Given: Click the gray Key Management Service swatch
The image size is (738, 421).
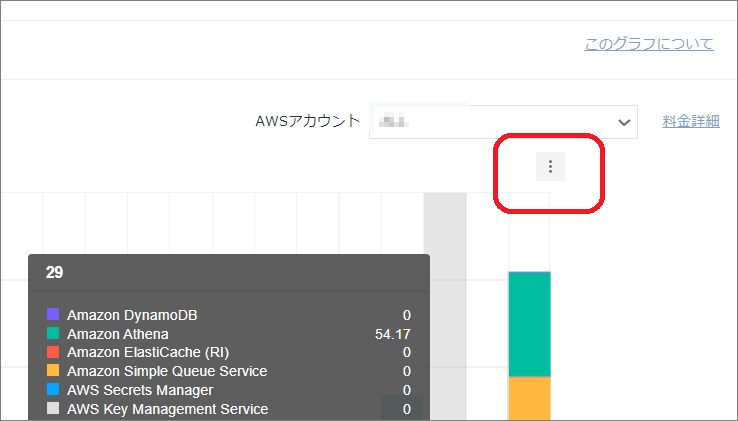Looking at the screenshot, I should (53, 409).
